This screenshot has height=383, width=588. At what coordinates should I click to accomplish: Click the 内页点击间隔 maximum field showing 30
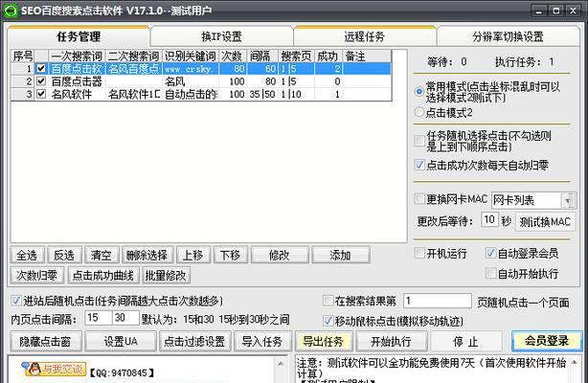click(125, 318)
